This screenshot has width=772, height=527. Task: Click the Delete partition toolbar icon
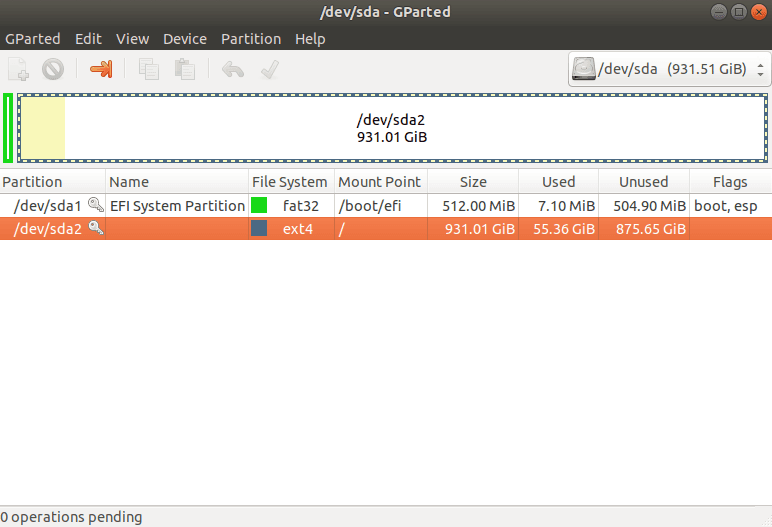[53, 69]
